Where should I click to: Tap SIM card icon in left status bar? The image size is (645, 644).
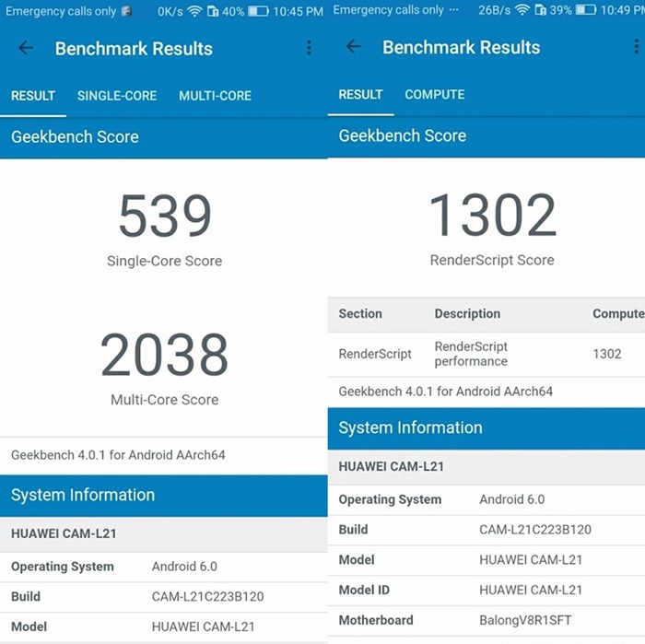point(213,11)
